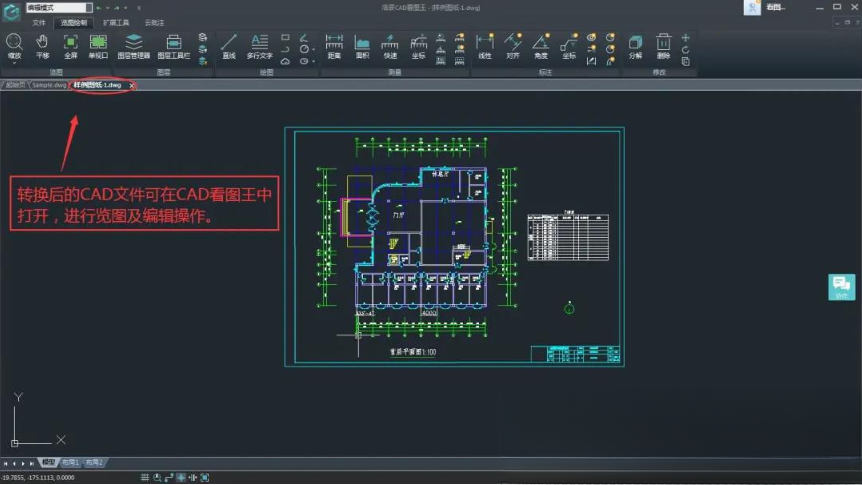Open the teal chat assistant button
The height and width of the screenshot is (485, 862).
[842, 287]
